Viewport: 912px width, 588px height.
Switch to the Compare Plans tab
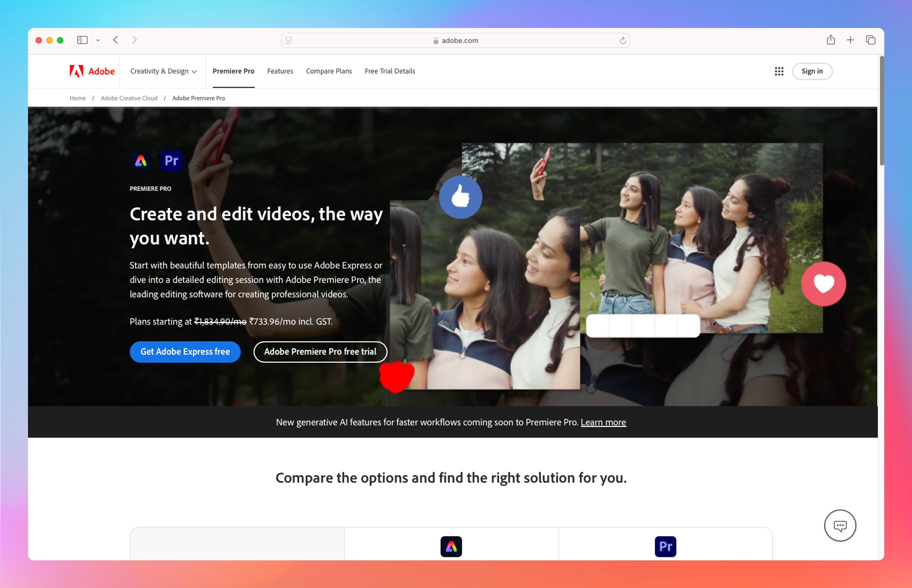(x=328, y=71)
